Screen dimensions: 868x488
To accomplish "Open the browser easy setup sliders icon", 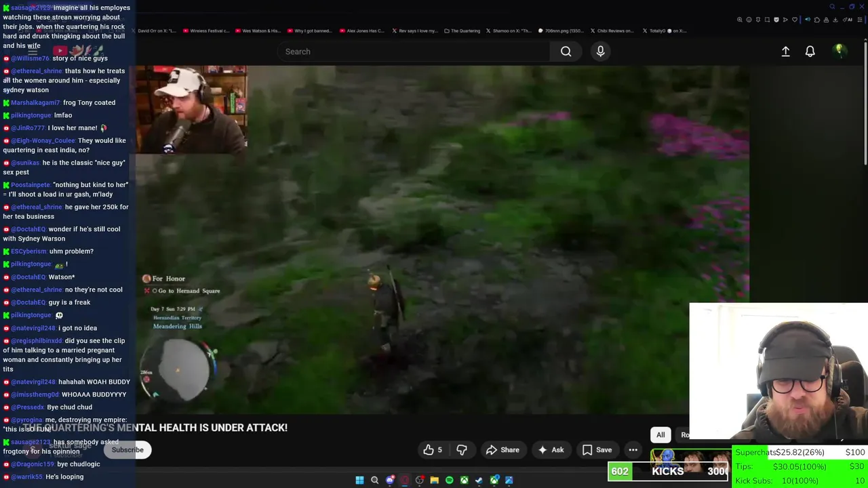I will click(860, 20).
